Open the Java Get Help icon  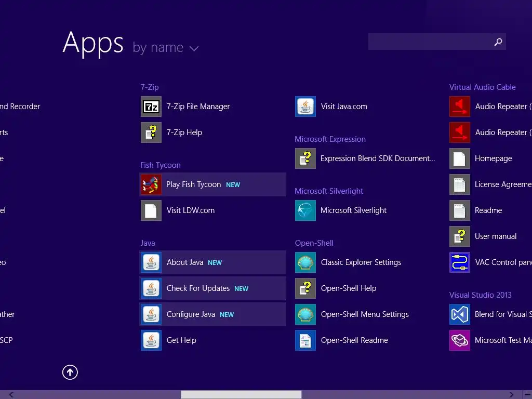(151, 340)
